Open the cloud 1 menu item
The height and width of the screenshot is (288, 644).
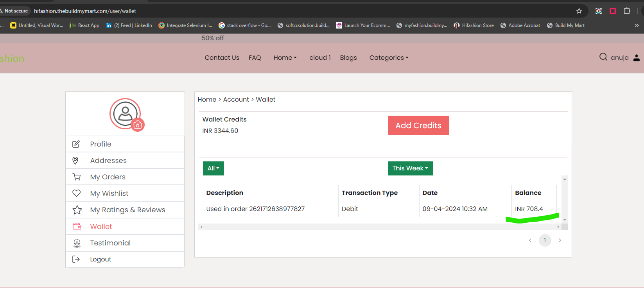click(x=320, y=57)
